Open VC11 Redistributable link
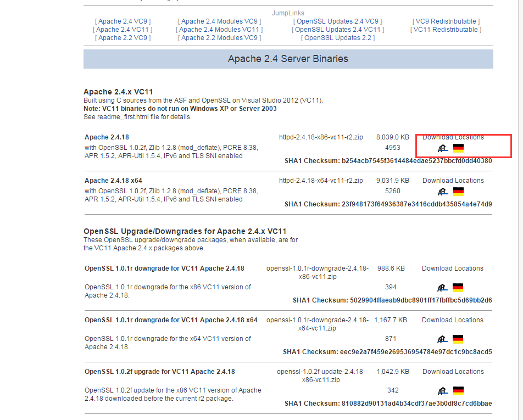The image size is (523, 420). tap(446, 30)
